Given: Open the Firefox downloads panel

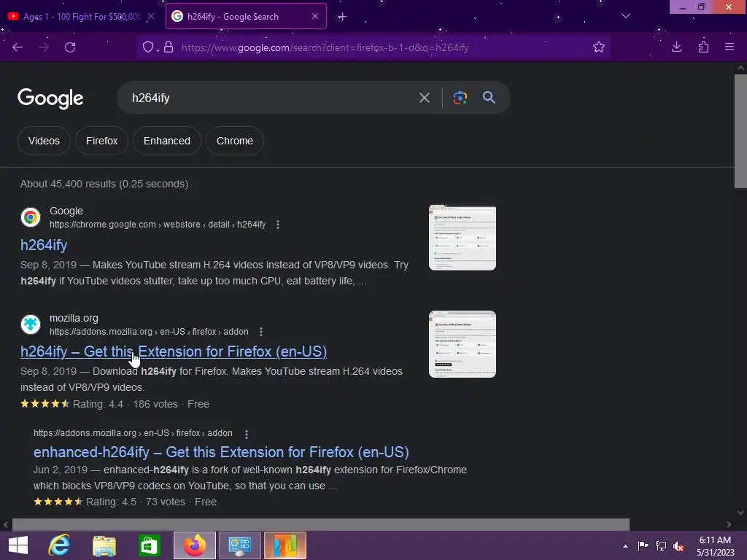Looking at the screenshot, I should coord(676,47).
